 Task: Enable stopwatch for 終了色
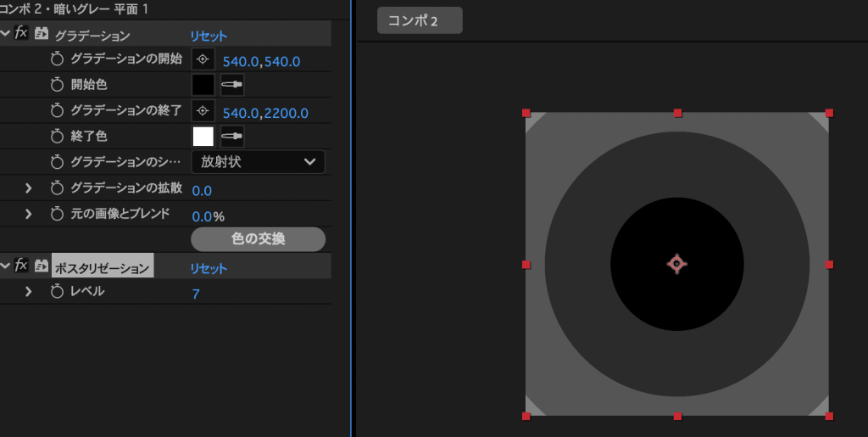[x=58, y=136]
